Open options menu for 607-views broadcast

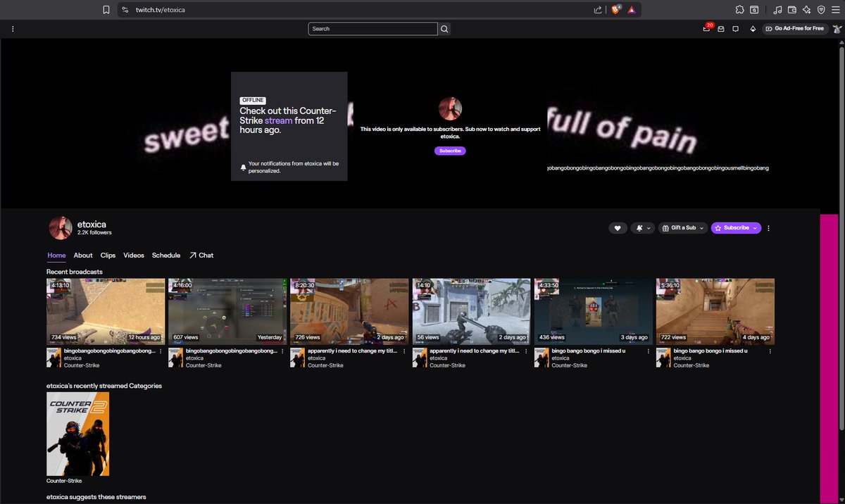pos(282,351)
